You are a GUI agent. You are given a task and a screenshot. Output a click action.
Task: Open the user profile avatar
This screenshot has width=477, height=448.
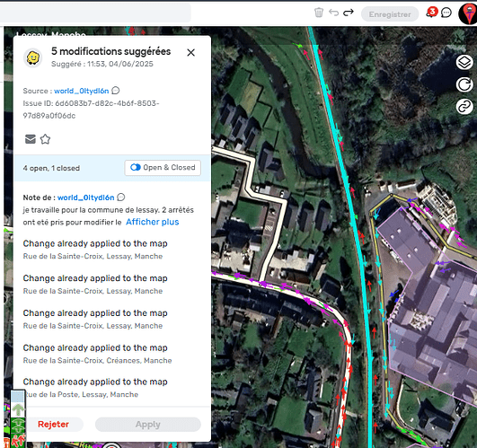pyautogui.click(x=469, y=13)
